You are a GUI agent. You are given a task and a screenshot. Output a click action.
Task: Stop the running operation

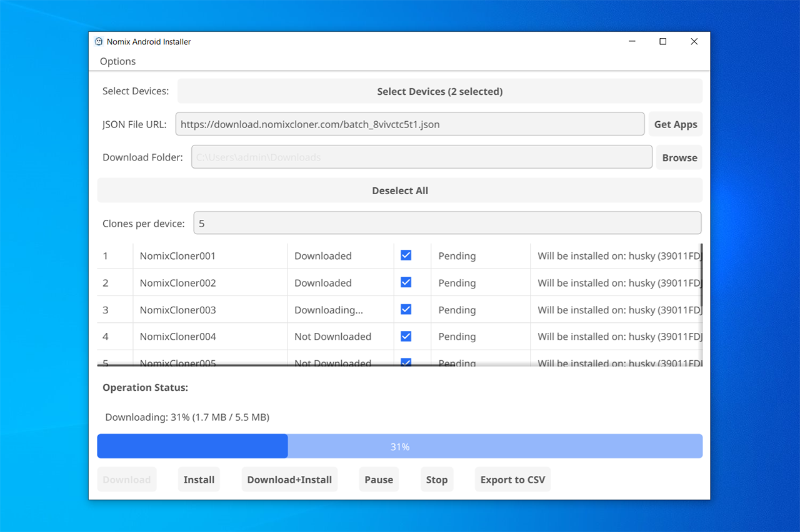(436, 480)
